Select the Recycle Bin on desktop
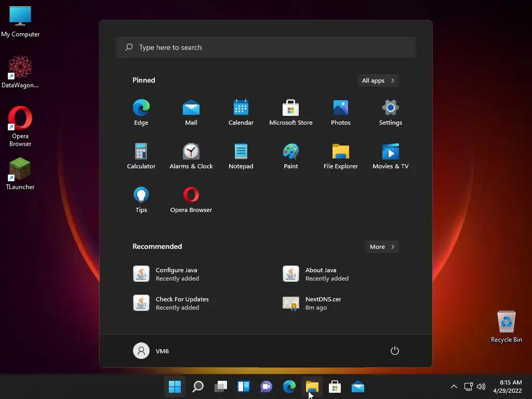532x399 pixels. point(506,326)
